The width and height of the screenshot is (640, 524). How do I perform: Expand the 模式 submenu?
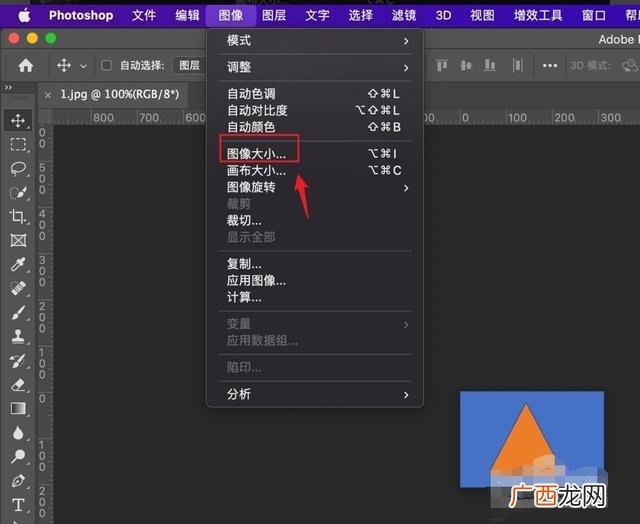coord(315,40)
